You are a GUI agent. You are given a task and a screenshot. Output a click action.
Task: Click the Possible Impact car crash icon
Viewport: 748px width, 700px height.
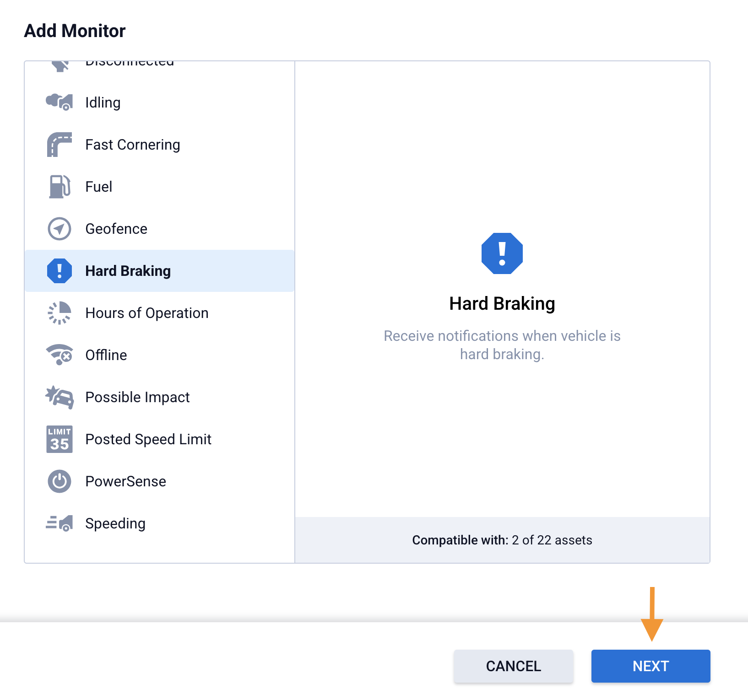[59, 397]
